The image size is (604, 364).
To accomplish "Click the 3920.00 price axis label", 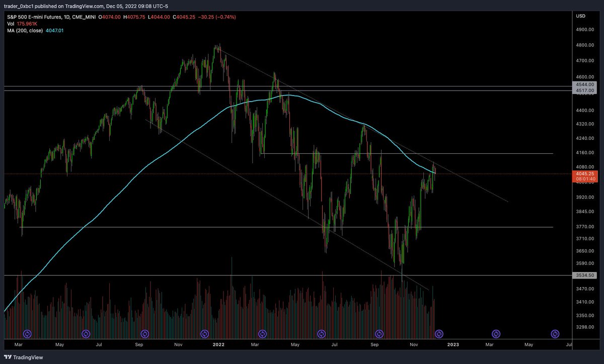I will [x=585, y=197].
